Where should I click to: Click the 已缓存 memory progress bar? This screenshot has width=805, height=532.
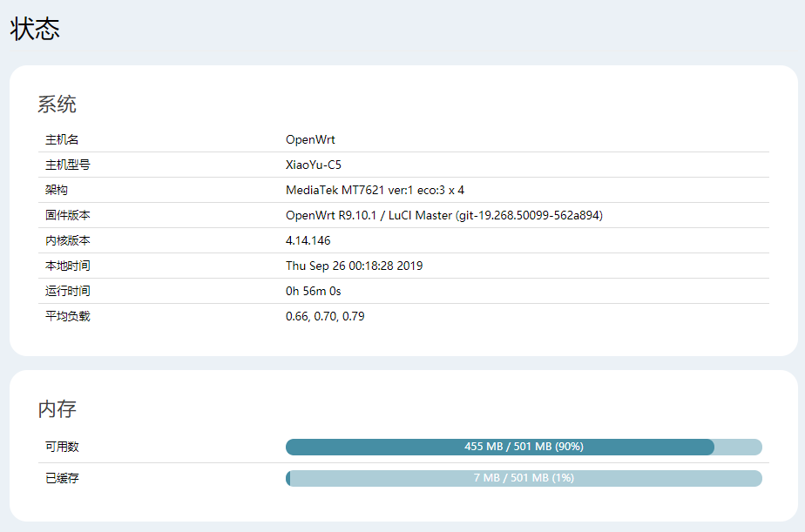click(x=524, y=478)
